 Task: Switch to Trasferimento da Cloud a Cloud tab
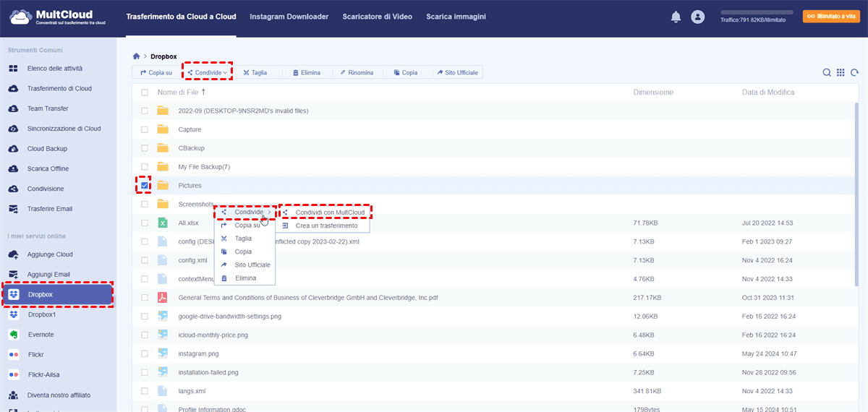[x=181, y=17]
